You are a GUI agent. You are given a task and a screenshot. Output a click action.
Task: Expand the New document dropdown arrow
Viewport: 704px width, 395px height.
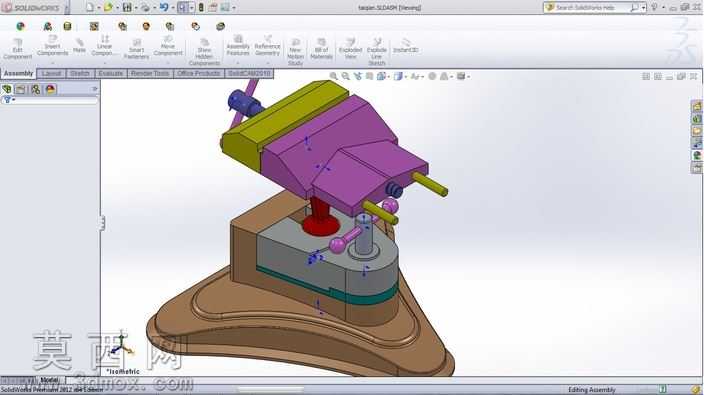98,8
